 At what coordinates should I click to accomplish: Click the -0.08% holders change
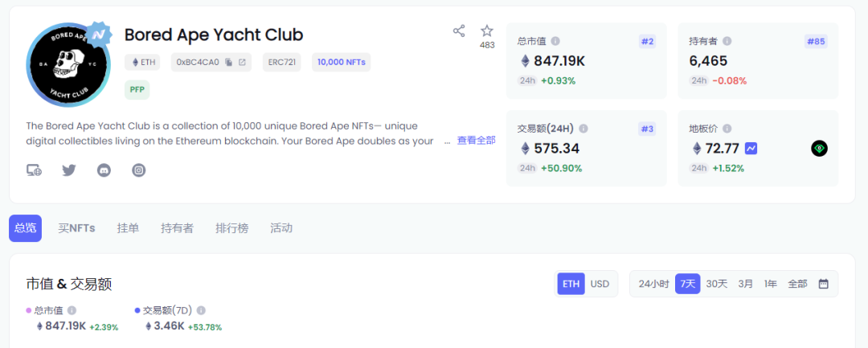pyautogui.click(x=730, y=81)
